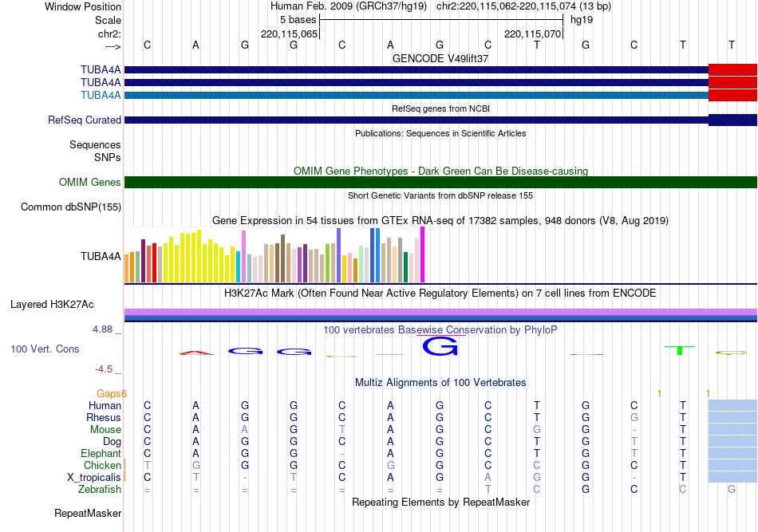Image resolution: width=758 pixels, height=532 pixels.
Task: Click the red exon block of first TUBA4A
Action: 732,69
